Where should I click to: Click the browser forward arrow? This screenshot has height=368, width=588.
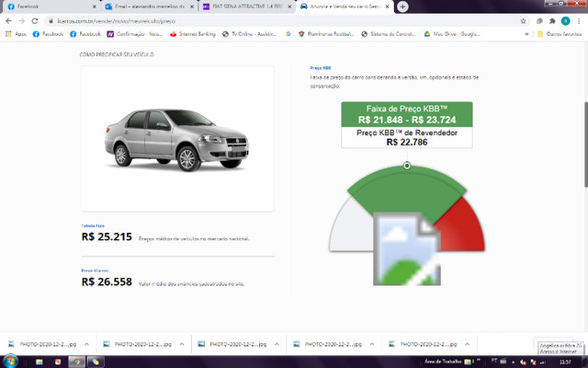[21, 21]
